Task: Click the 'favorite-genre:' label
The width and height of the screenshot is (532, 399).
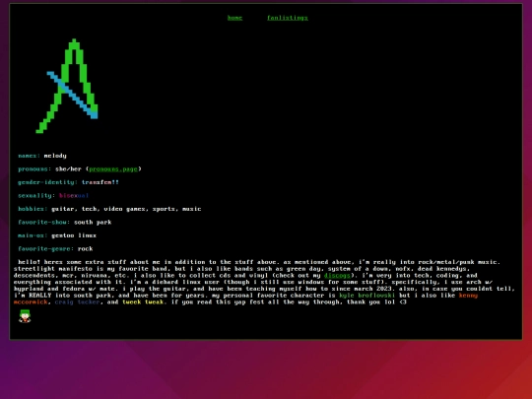Action: point(46,248)
